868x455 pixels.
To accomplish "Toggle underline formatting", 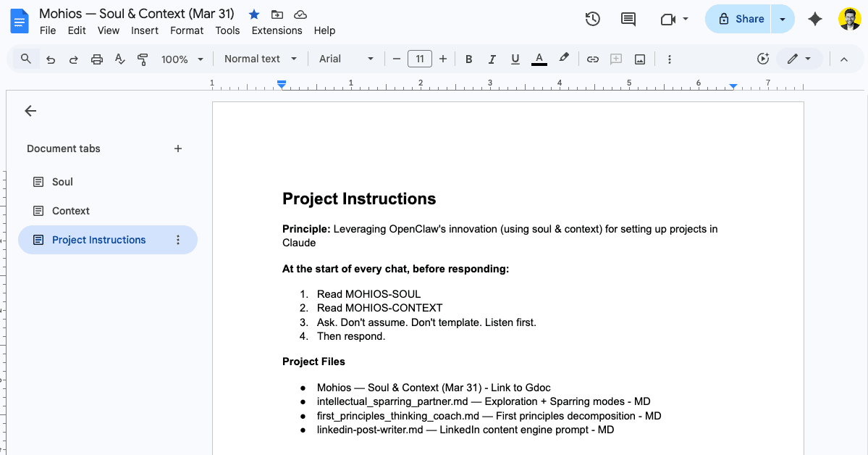I will (x=515, y=59).
